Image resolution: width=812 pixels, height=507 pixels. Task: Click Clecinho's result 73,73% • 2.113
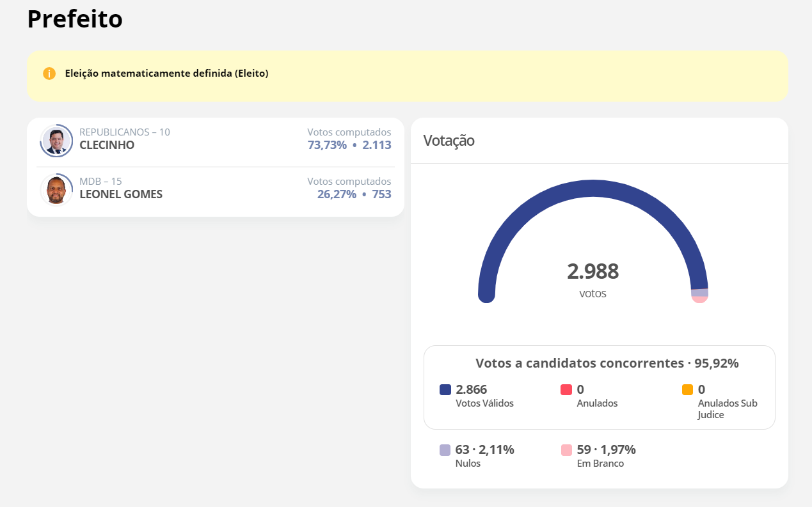pos(349,145)
